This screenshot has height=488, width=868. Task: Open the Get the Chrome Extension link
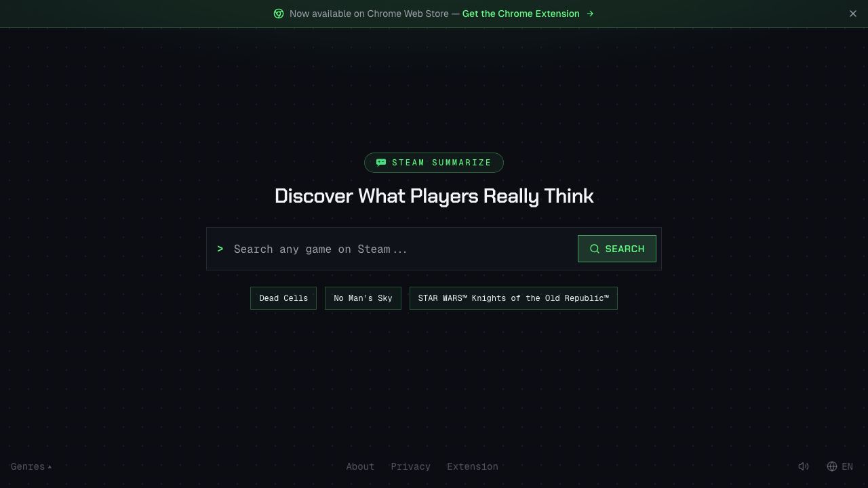[x=528, y=14]
